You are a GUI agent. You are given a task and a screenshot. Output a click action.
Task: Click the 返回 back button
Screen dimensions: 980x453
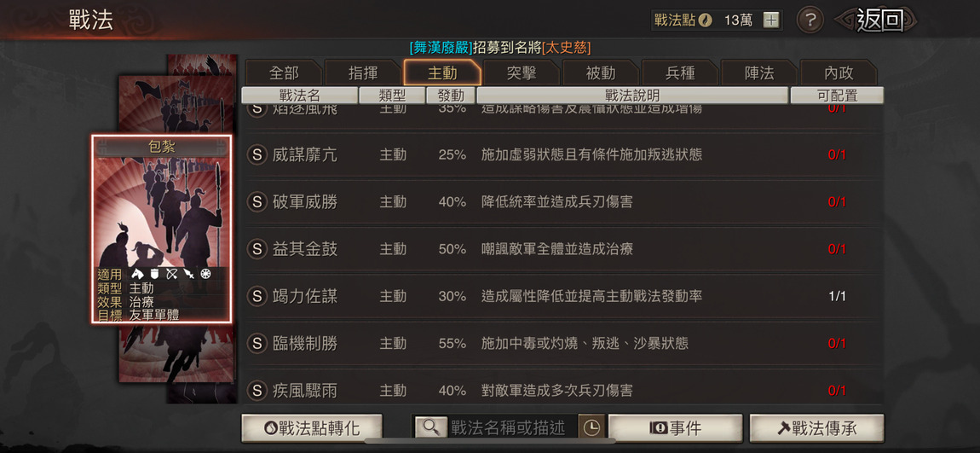[x=878, y=20]
